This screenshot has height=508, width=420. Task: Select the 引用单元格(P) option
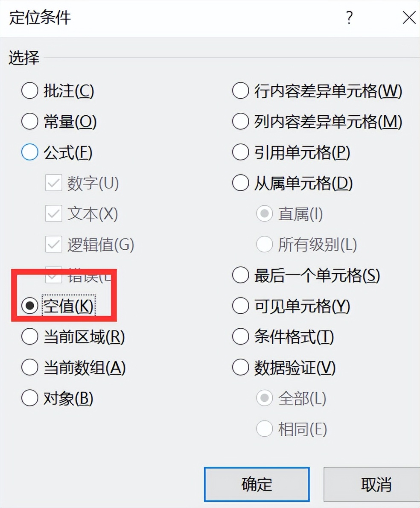click(x=241, y=153)
